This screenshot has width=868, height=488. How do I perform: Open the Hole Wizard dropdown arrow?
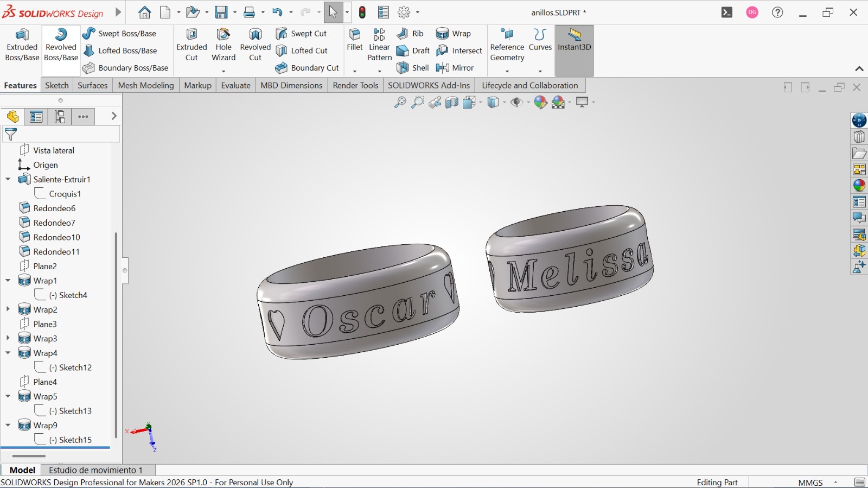coord(224,71)
